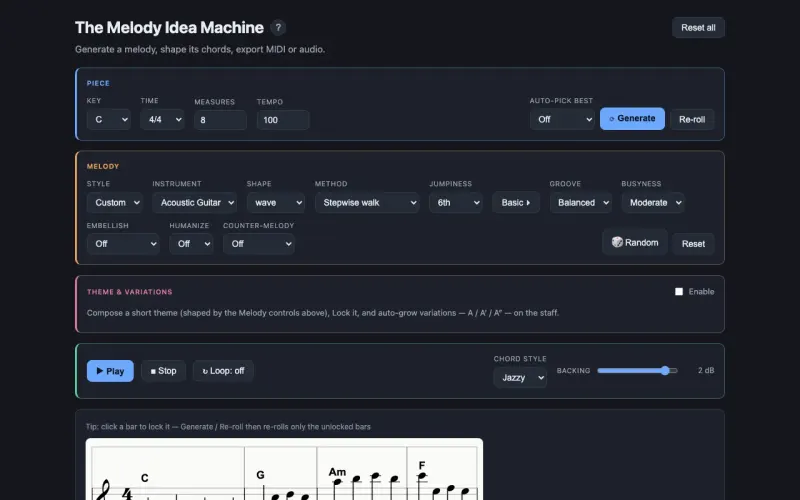Image resolution: width=800 pixels, height=500 pixels.
Task: Click the Am chord bar on staff
Action: pos(362,474)
